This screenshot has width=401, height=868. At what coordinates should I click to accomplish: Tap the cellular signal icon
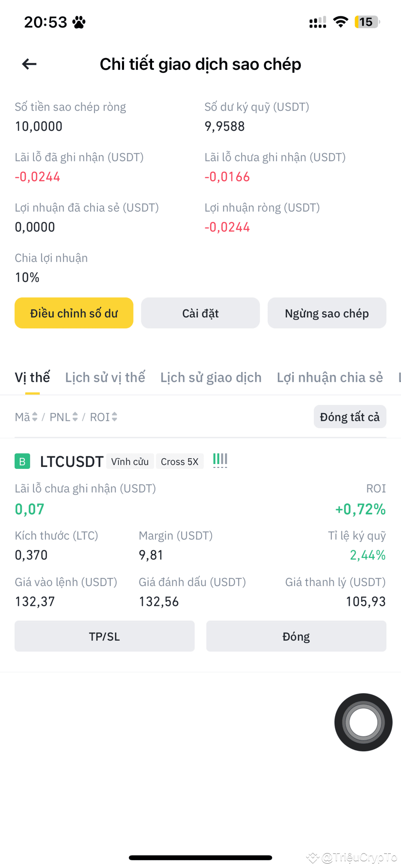pyautogui.click(x=318, y=22)
